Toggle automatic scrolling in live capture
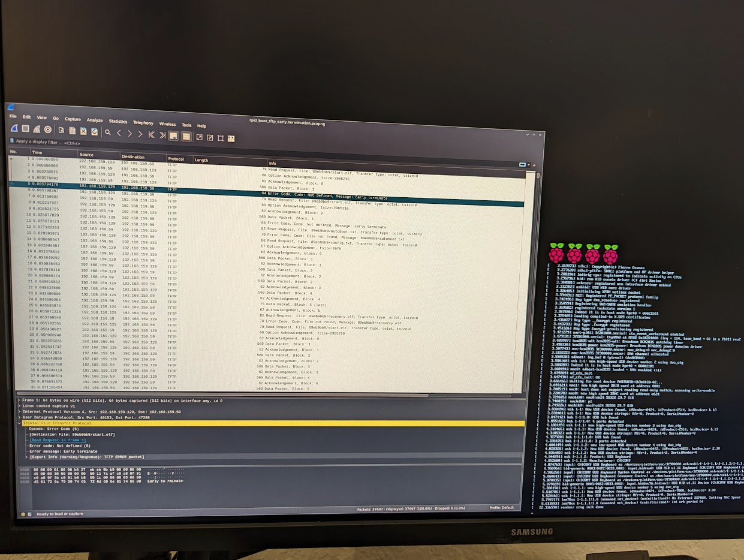Viewport: 744px width, 560px height. pos(173,134)
